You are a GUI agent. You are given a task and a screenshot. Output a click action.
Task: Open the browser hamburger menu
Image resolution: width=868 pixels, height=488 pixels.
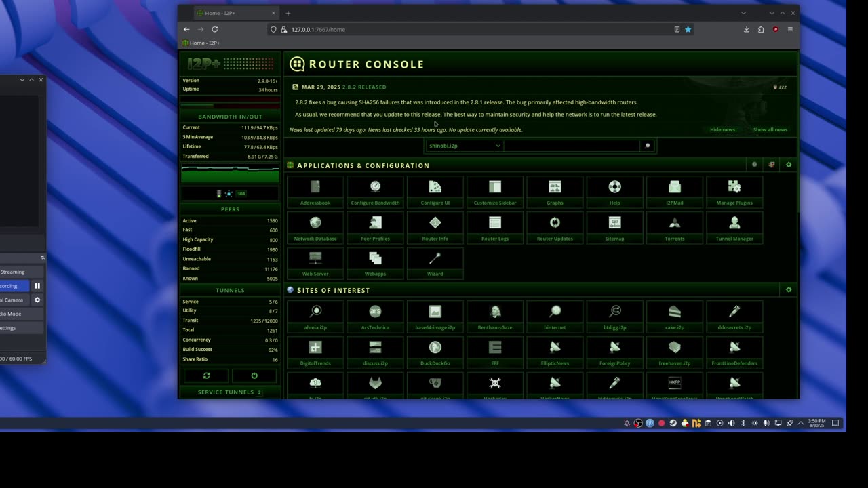point(790,29)
